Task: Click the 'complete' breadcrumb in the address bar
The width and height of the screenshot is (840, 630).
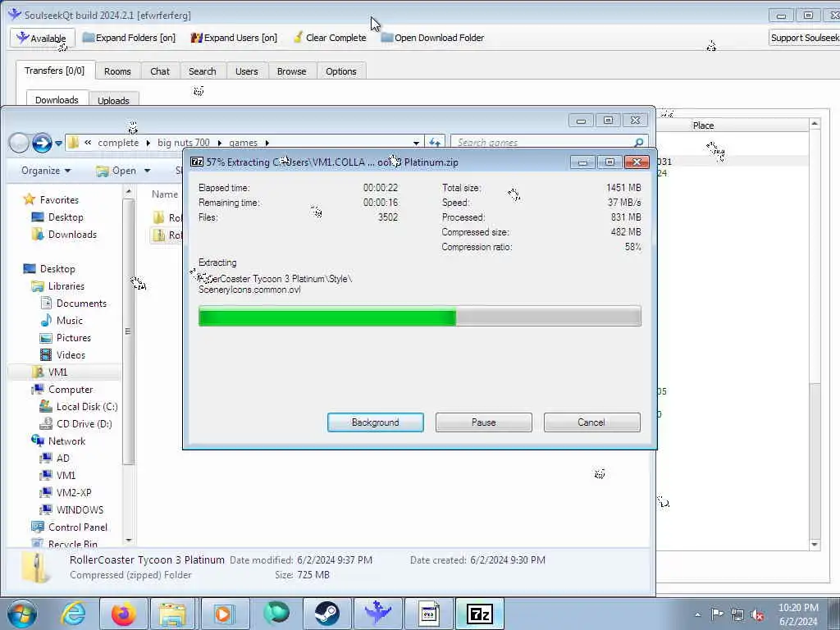Action: click(x=118, y=143)
